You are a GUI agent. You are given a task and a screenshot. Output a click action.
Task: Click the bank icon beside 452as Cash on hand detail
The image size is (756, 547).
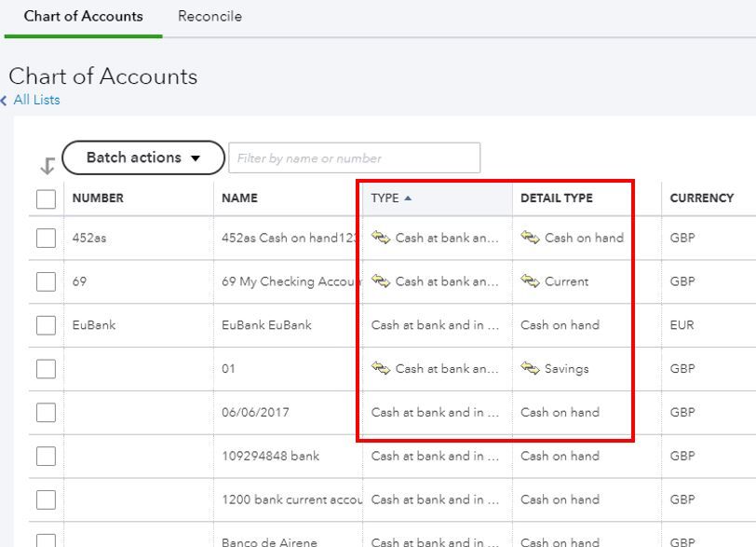pos(530,238)
